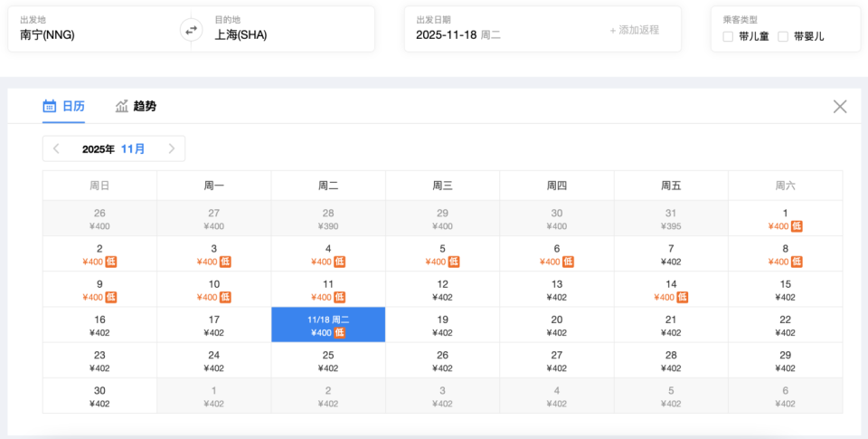Swap departure and destination cities
Screen dimensions: 868x439
pyautogui.click(x=191, y=30)
